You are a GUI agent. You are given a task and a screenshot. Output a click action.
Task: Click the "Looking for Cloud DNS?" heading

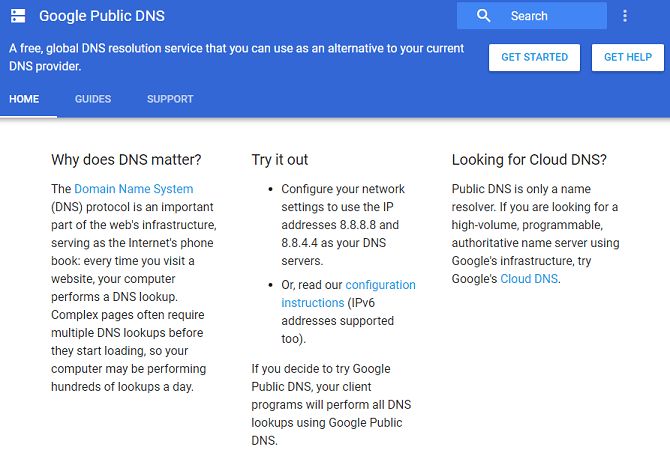(529, 159)
